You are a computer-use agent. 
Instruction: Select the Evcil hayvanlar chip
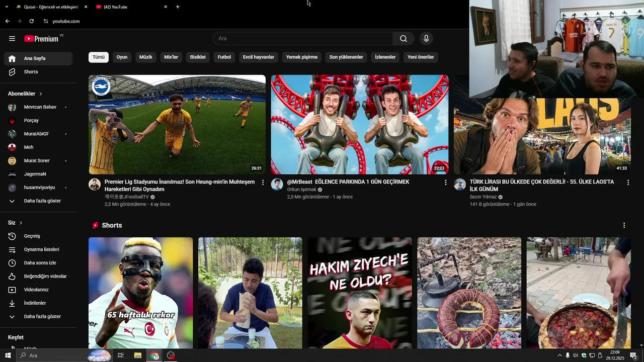coord(259,57)
